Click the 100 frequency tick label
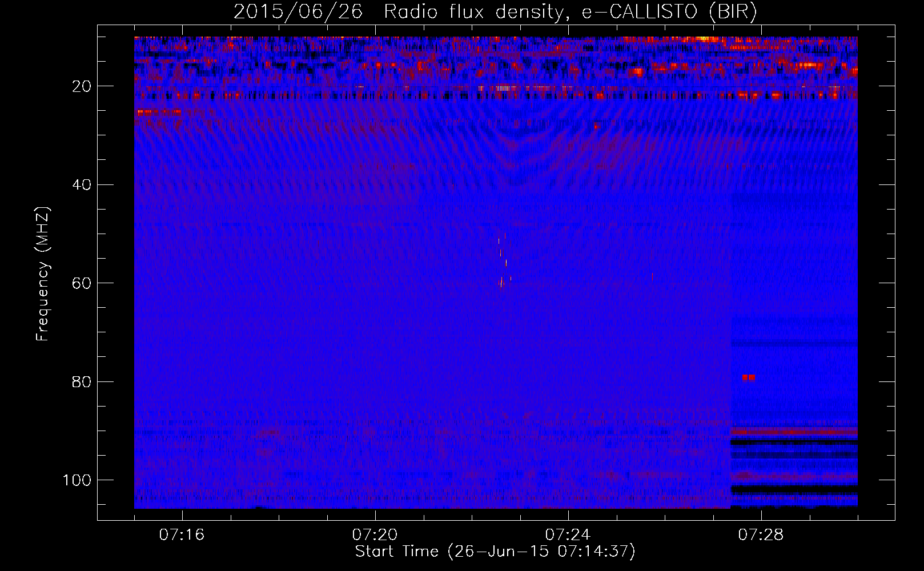Viewport: 924px width, 571px height. click(x=77, y=480)
